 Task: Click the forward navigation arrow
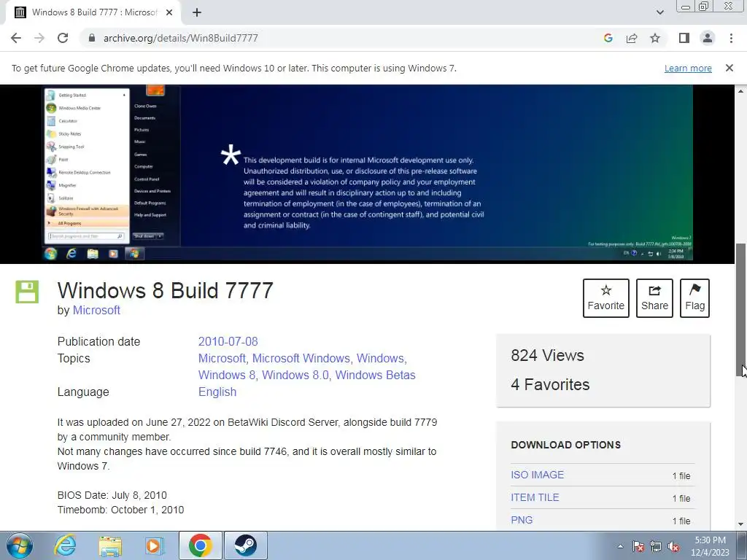pos(39,38)
